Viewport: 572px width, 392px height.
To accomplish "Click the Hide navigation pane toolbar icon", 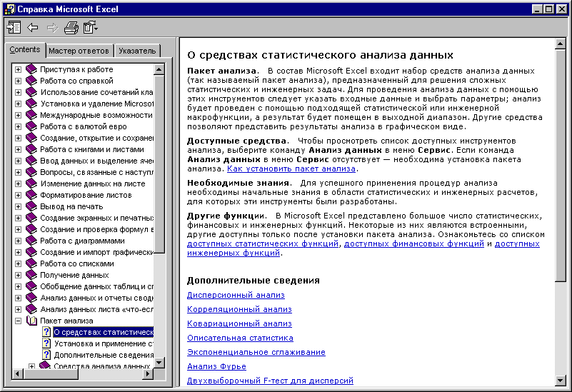I will click(x=14, y=27).
